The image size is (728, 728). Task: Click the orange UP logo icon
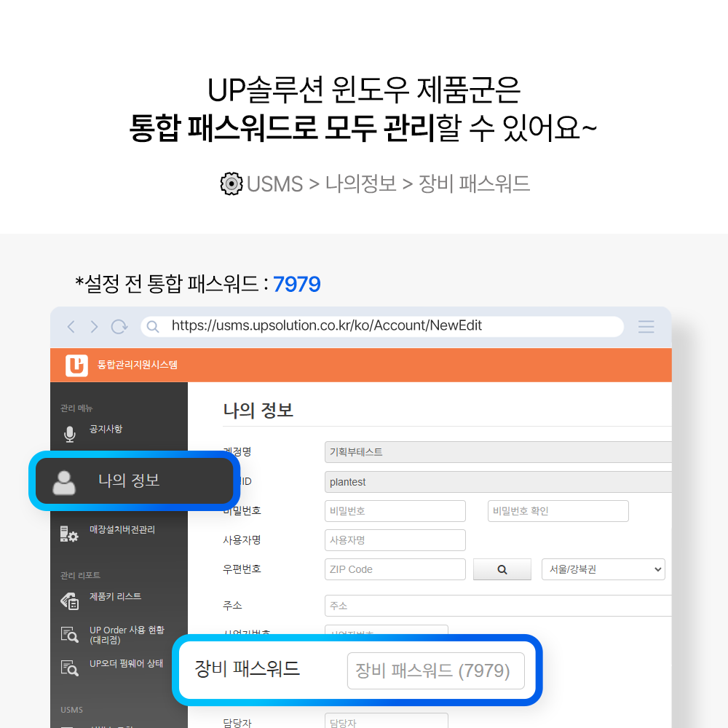click(76, 365)
